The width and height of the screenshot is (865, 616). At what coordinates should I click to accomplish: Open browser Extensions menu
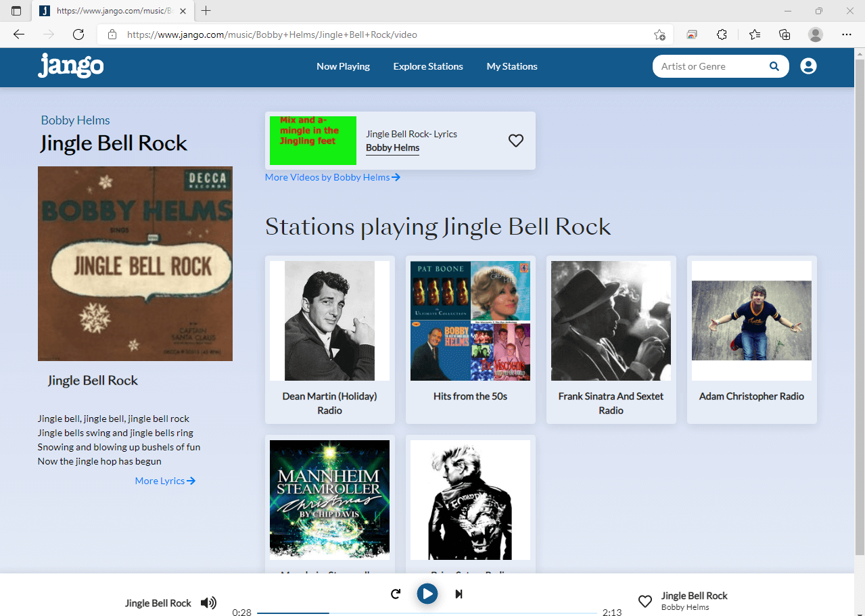coord(722,34)
